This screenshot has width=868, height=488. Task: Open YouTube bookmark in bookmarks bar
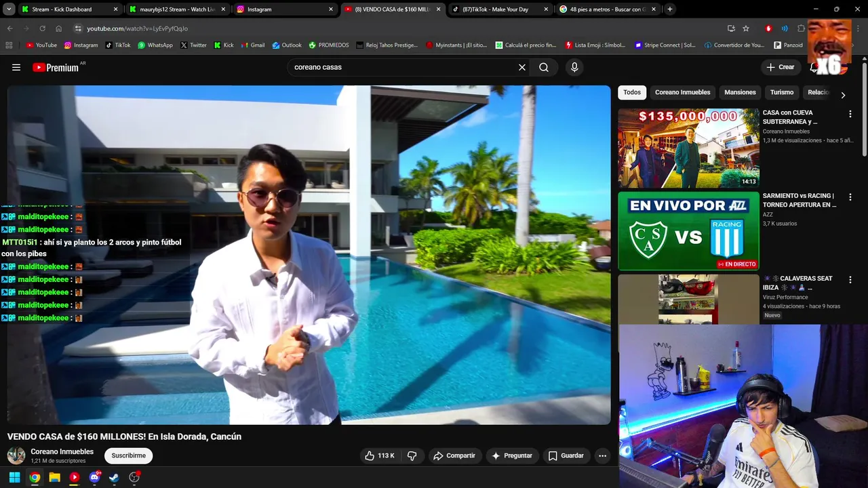[41, 45]
